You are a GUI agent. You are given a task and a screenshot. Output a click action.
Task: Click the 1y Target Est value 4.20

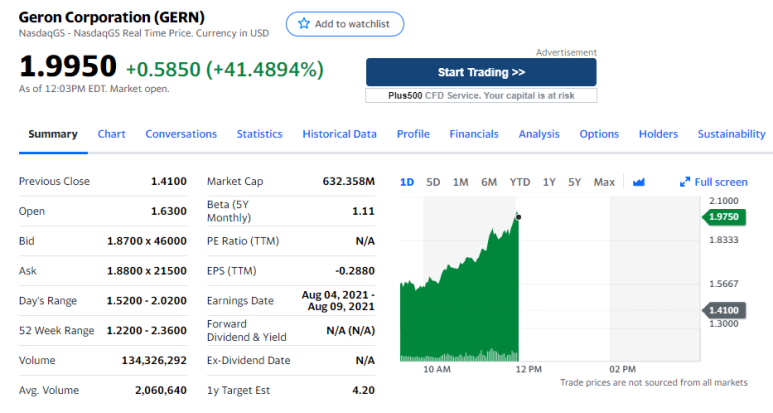[363, 390]
